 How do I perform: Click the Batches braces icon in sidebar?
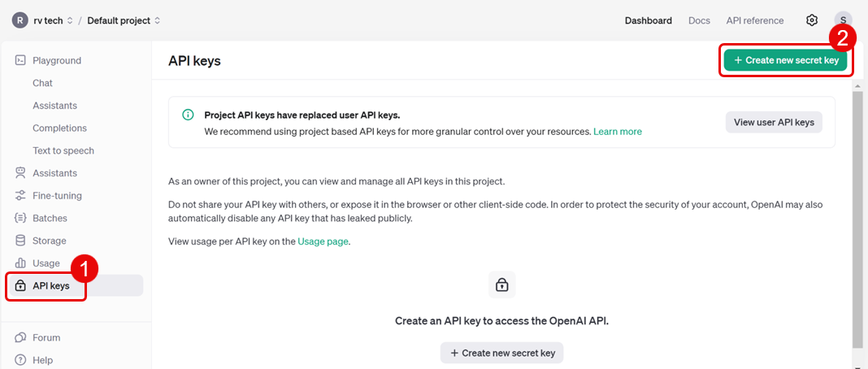tap(20, 218)
